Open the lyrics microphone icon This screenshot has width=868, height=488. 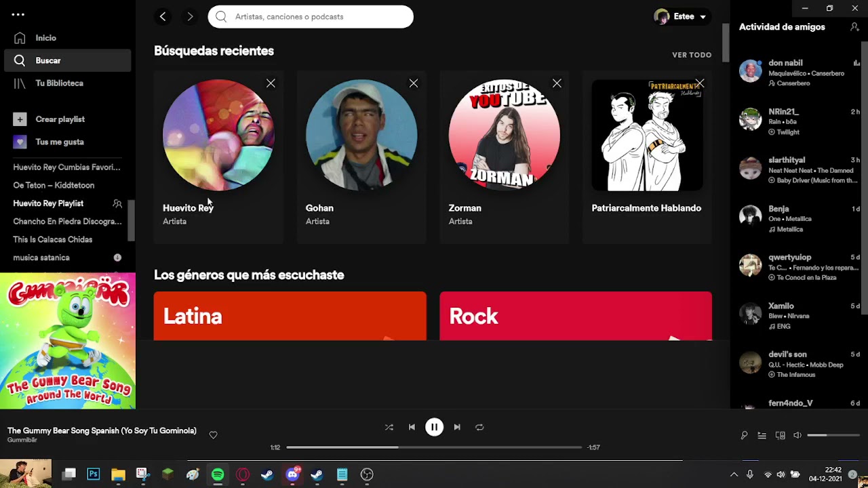[744, 435]
